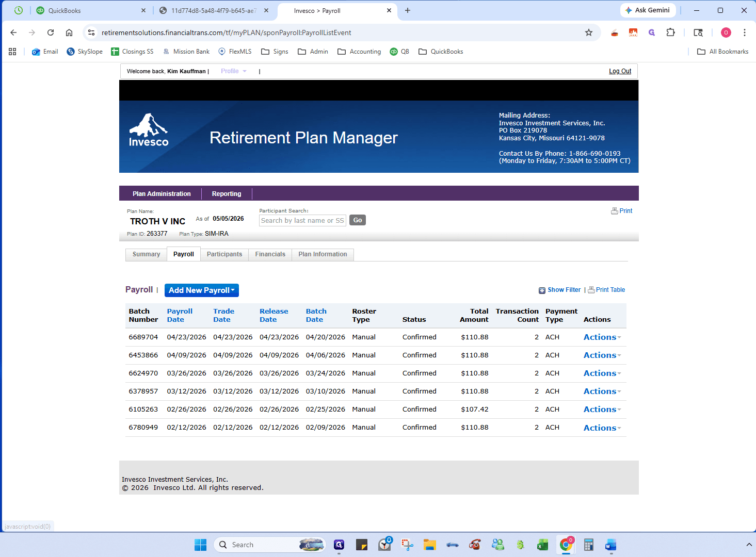
Task: Open Word from the taskbar
Action: 611,545
